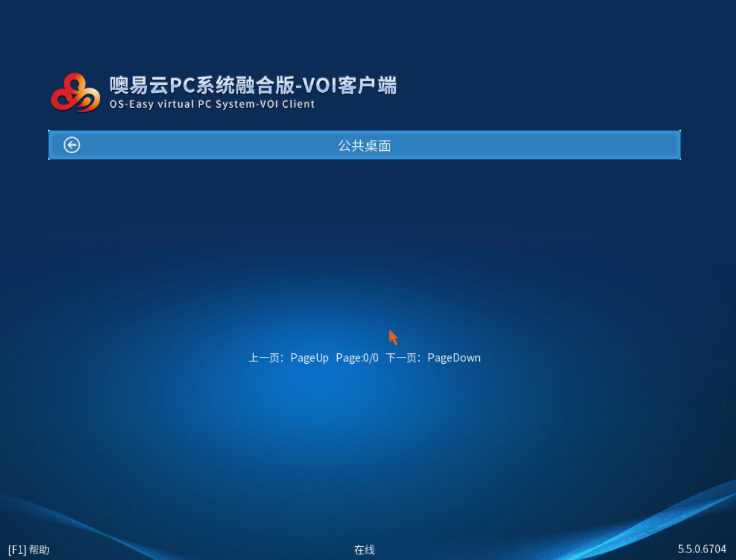
Task: Click the version number 5.5.0.6704
Action: (x=702, y=549)
